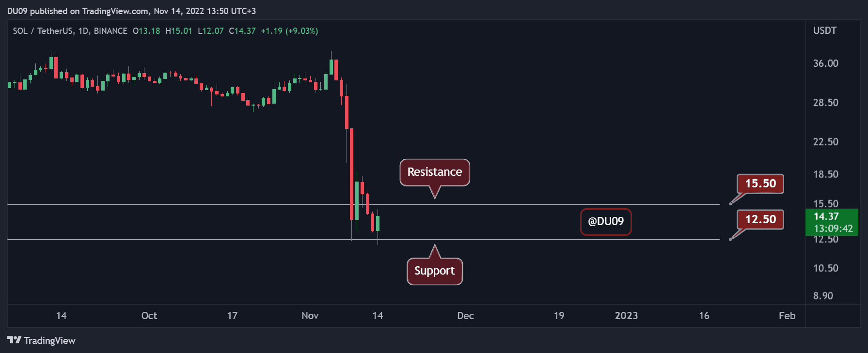Click the TradingView logo icon
Screen dimensions: 868x353
15,340
